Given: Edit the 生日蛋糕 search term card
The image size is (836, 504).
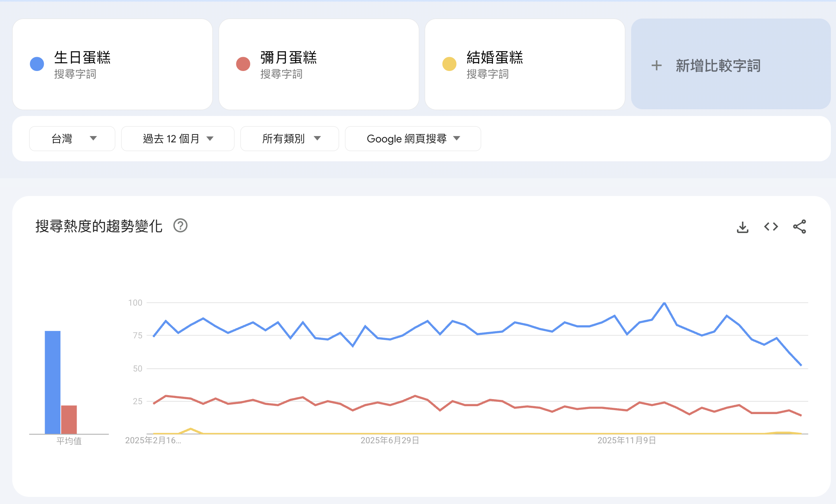Looking at the screenshot, I should pos(82,58).
